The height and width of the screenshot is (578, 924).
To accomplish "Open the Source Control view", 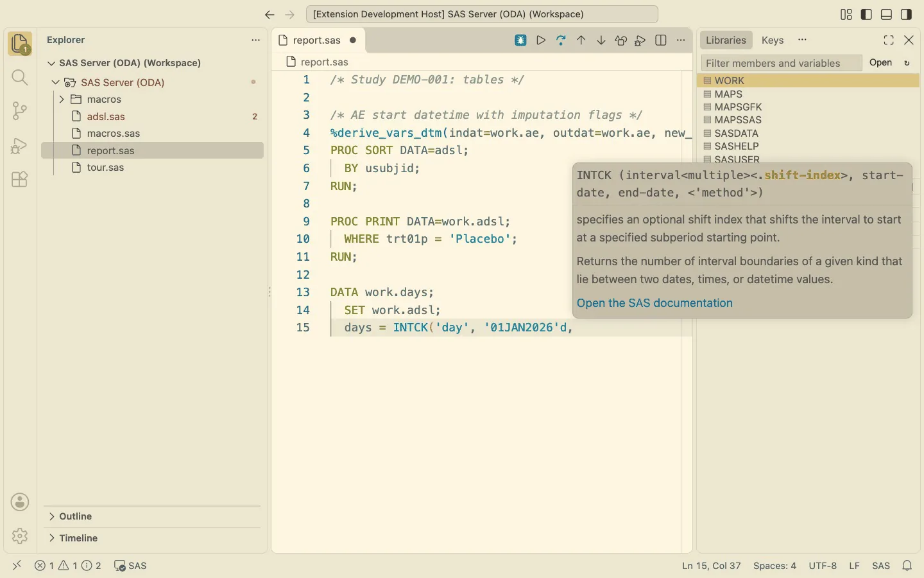I will pos(20,111).
